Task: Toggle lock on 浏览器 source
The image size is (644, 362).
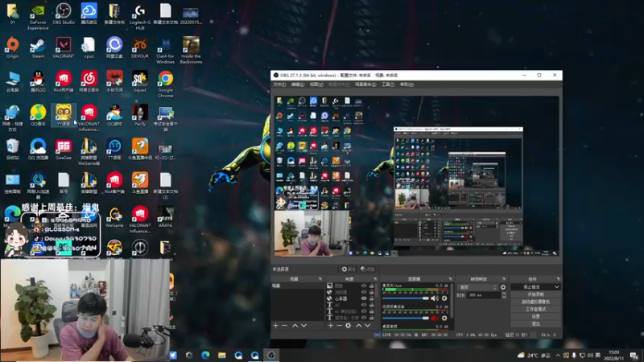Action: (372, 292)
